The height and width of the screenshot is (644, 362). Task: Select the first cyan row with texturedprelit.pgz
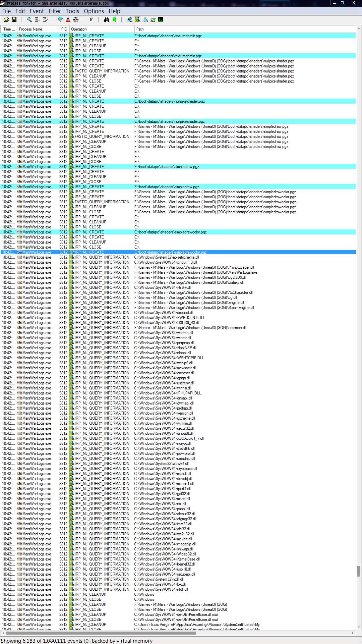point(178,36)
